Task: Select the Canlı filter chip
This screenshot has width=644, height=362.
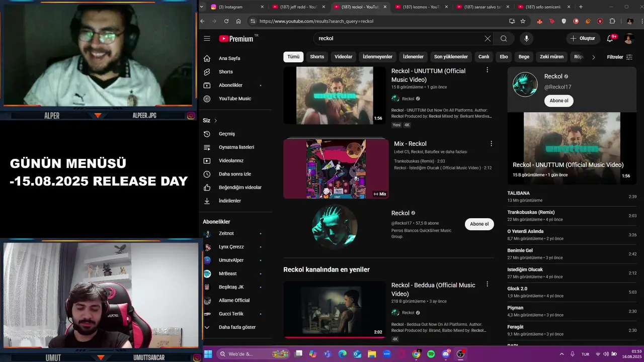Action: (484, 57)
